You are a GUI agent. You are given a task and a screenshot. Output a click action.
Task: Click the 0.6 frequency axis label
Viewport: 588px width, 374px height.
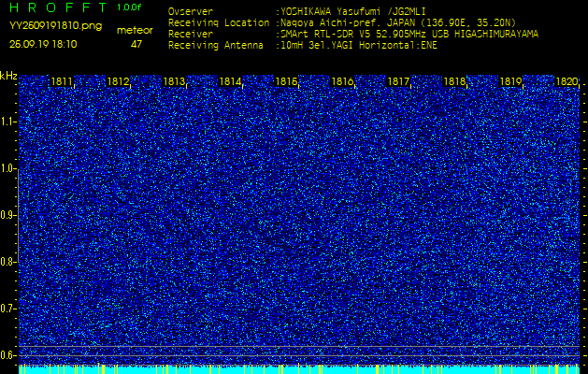coord(7,355)
